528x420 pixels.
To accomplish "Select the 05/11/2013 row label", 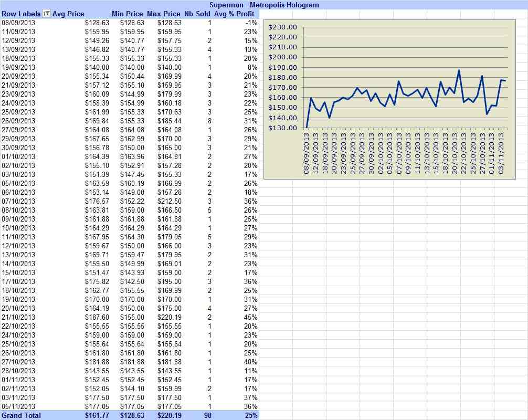I will point(18,406).
